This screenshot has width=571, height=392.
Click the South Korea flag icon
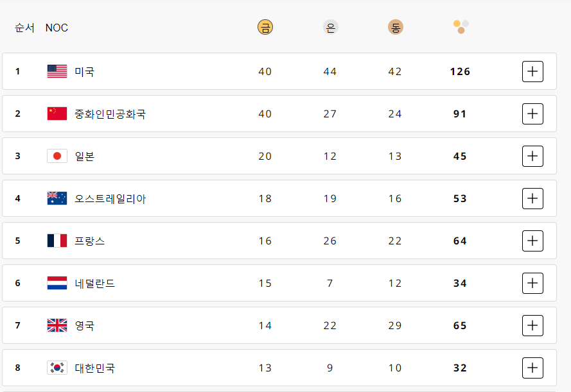click(57, 368)
